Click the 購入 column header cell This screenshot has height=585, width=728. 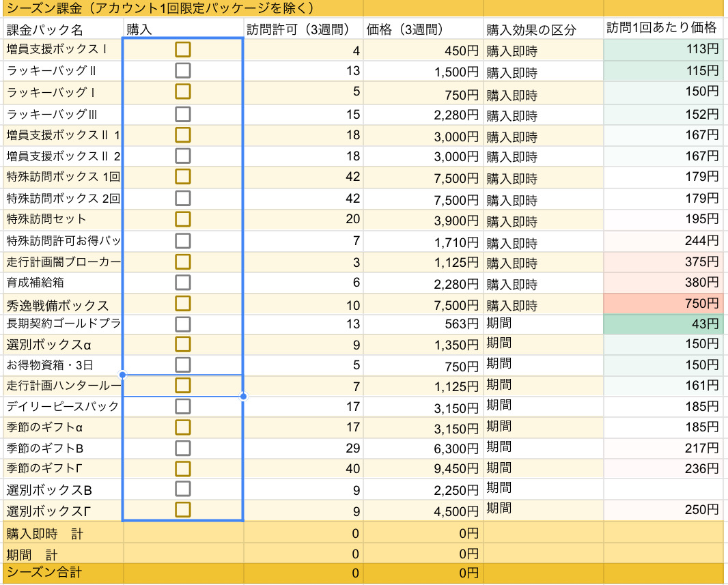tap(183, 29)
